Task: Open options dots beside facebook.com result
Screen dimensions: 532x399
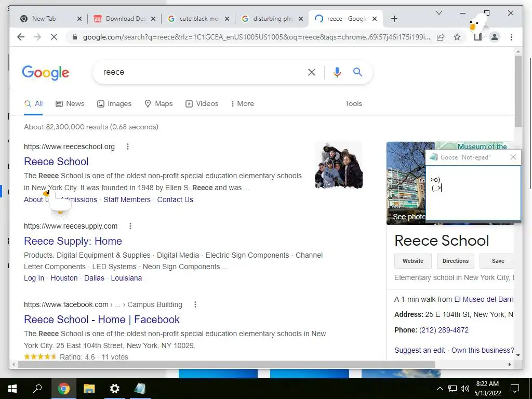Action: (x=195, y=304)
